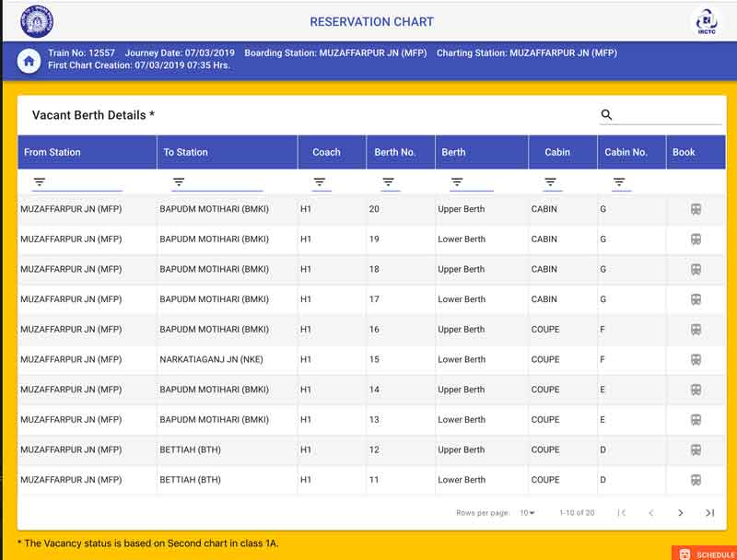Jump to the first page of berths

point(621,512)
